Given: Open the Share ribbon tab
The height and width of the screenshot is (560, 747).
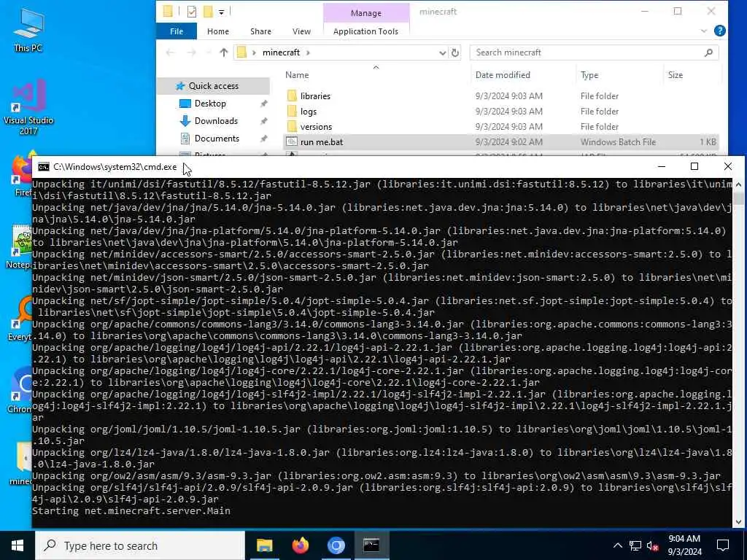Looking at the screenshot, I should (260, 31).
